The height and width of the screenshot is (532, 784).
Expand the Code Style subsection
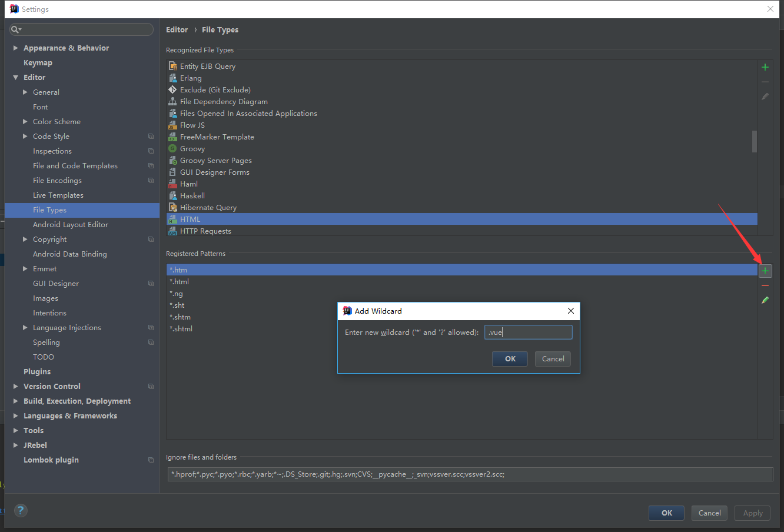pos(25,136)
